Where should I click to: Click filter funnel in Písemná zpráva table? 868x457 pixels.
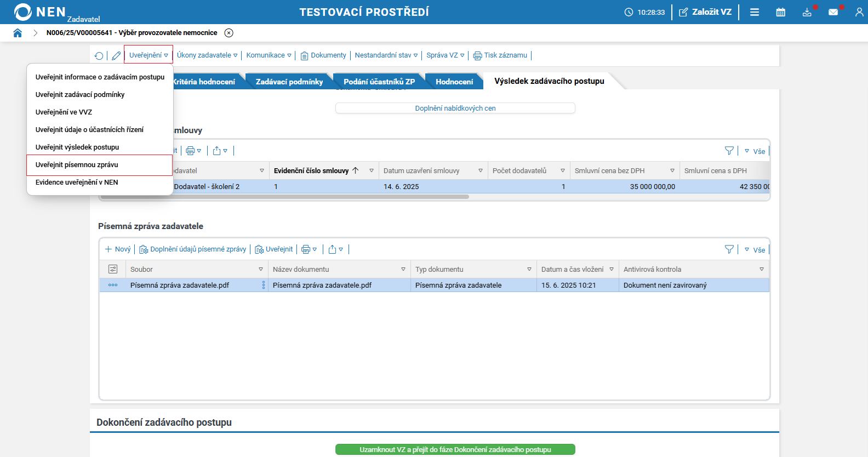(x=729, y=249)
